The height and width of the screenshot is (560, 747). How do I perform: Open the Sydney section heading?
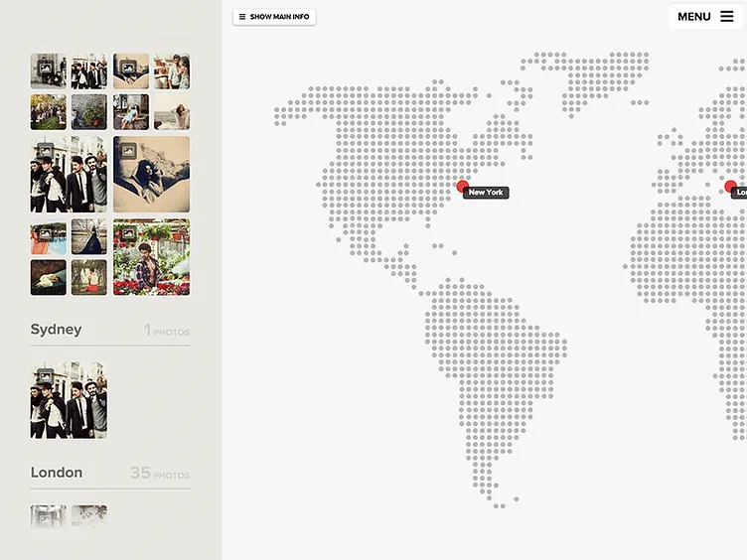pos(57,330)
